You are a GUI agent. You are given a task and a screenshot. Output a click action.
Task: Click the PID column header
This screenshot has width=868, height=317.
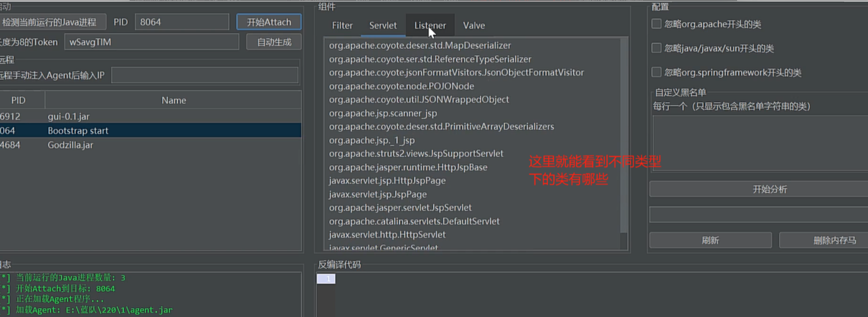point(19,100)
